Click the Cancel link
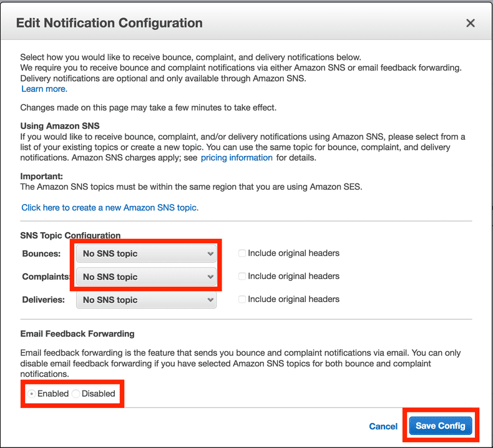 pos(383,426)
